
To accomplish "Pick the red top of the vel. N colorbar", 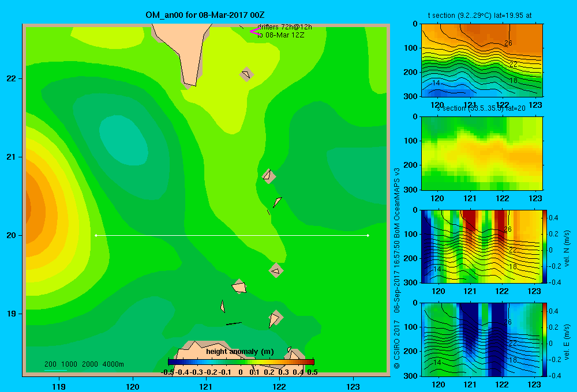I will pyautogui.click(x=545, y=213).
